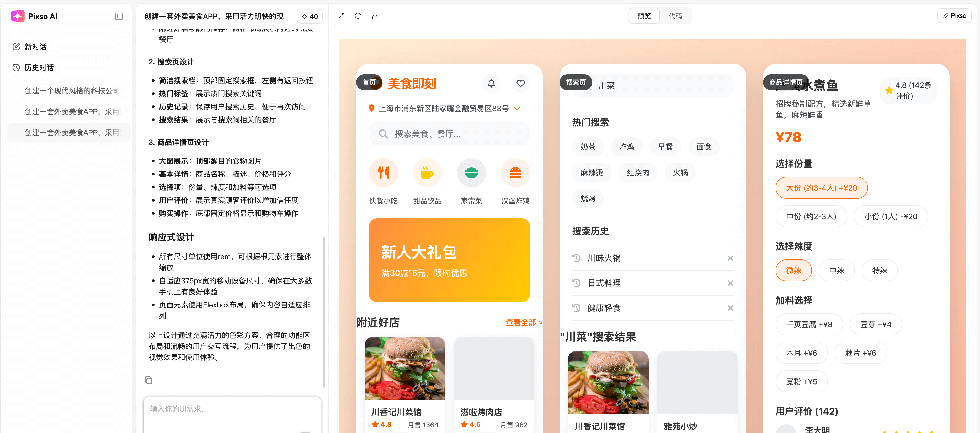
Task: Start a 新对话 conversation
Action: coord(35,47)
